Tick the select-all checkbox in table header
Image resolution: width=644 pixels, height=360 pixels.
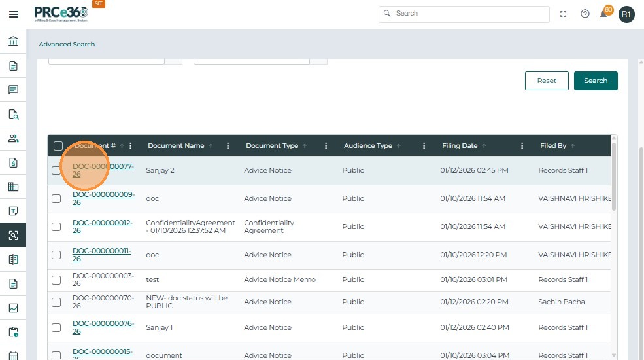point(58,146)
